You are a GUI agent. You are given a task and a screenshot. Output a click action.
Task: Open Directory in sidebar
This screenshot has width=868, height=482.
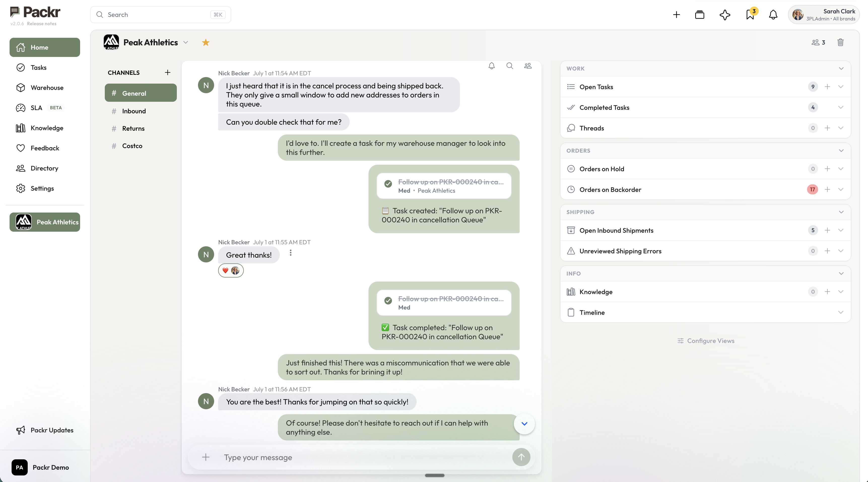tap(45, 168)
